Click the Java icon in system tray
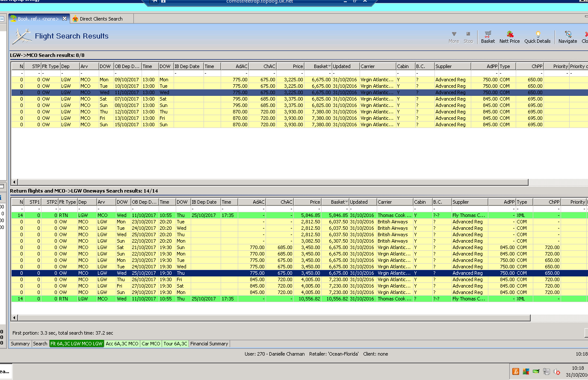Image resolution: width=588 pixels, height=380 pixels. coord(516,371)
